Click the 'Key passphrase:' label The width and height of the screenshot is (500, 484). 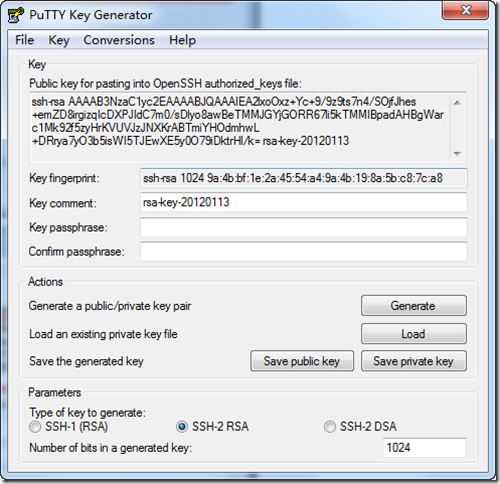[x=68, y=227]
